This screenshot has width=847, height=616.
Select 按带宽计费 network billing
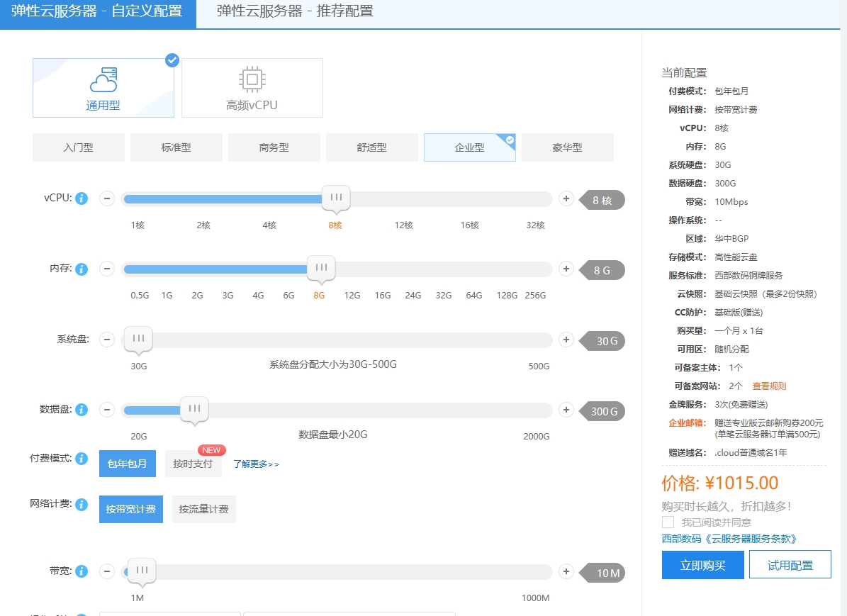click(130, 509)
